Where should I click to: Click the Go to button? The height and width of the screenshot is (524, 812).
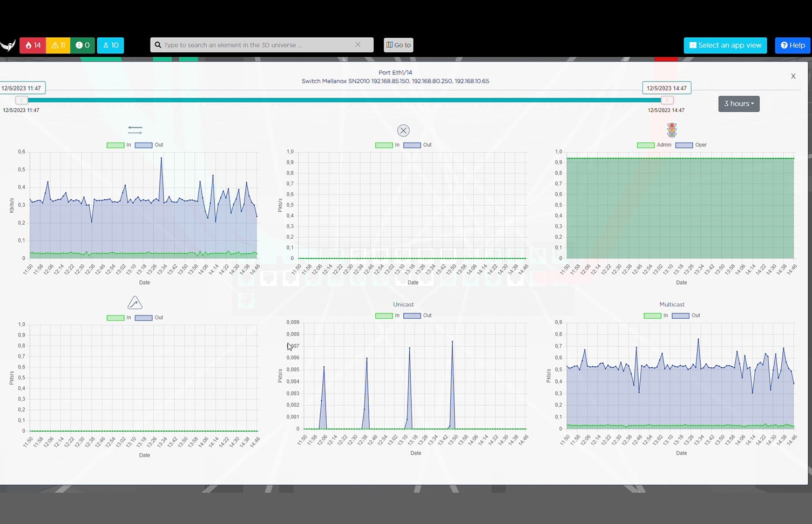(398, 45)
